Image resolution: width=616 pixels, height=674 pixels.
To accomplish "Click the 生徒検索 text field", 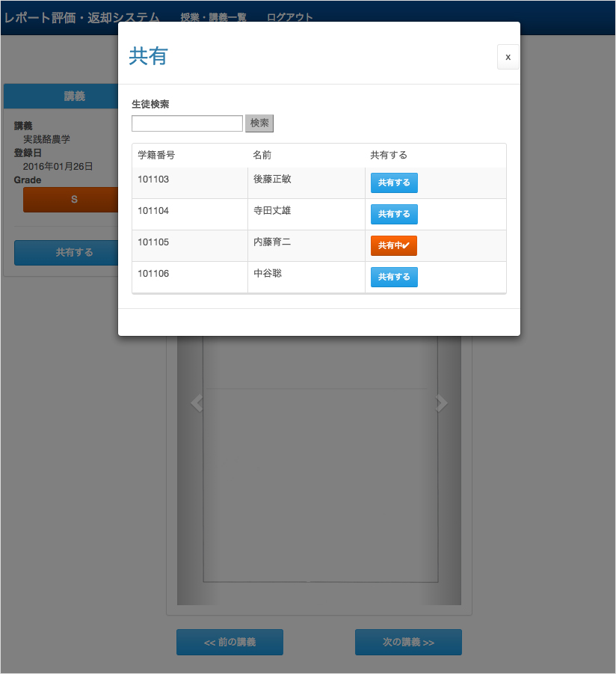I will tap(187, 123).
